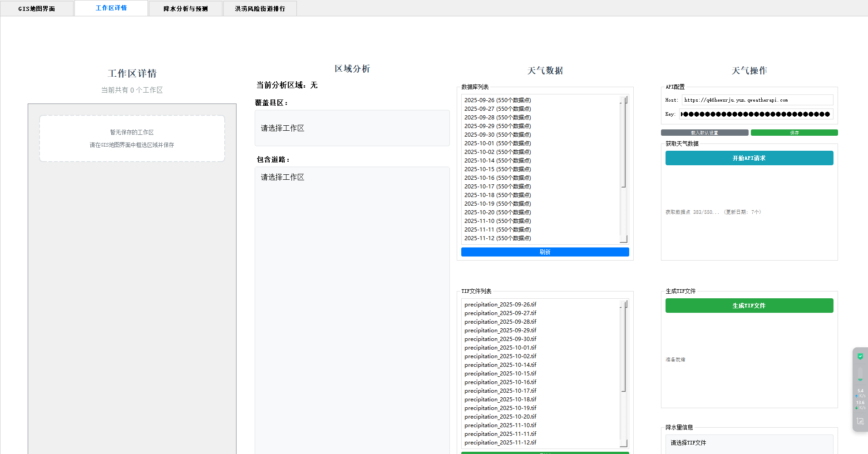Select 2025-11-12 entry in database list
This screenshot has height=454, width=868.
(x=497, y=238)
